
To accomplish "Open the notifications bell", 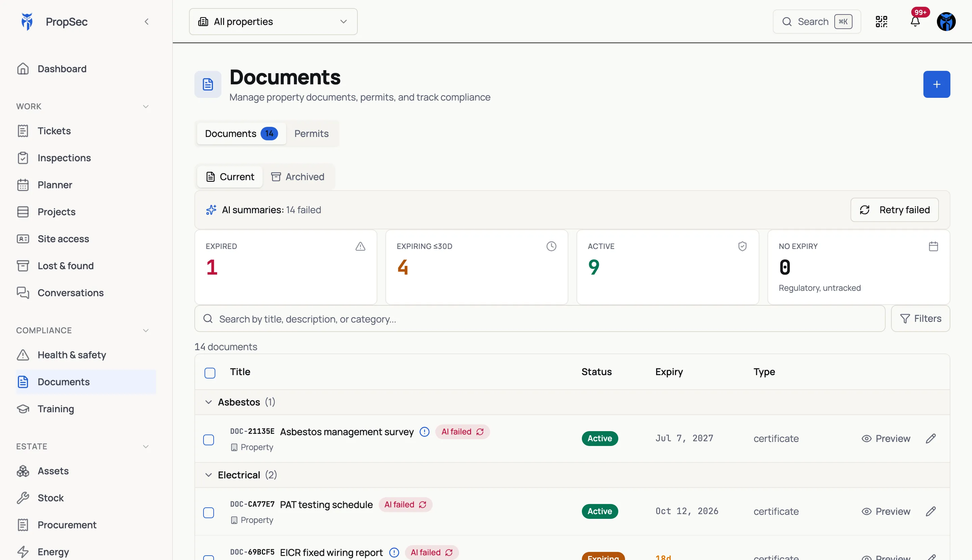I will click(915, 22).
